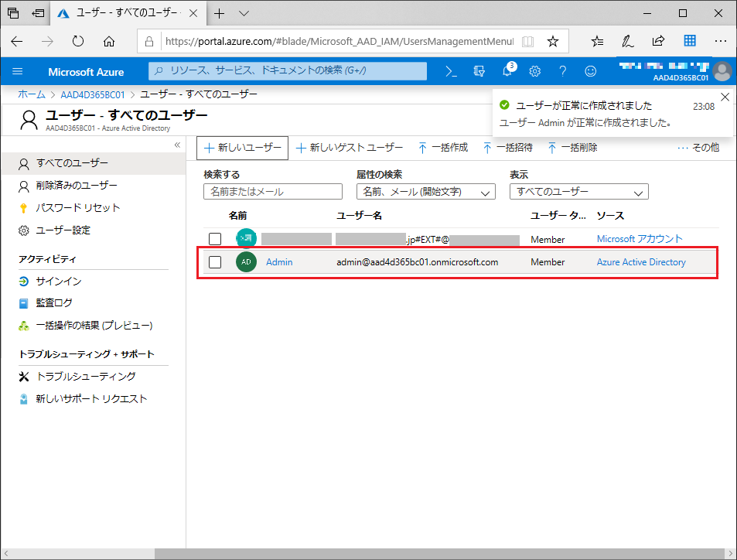Open portal settings gear icon
The image size is (737, 560).
535,71
